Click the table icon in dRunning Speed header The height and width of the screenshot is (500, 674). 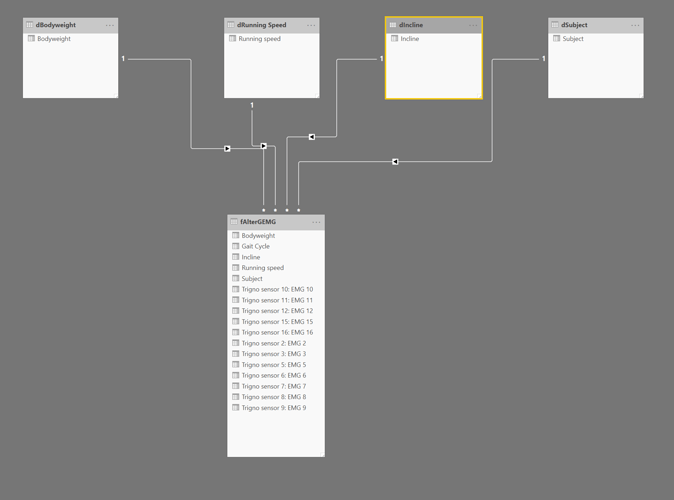[x=231, y=25]
